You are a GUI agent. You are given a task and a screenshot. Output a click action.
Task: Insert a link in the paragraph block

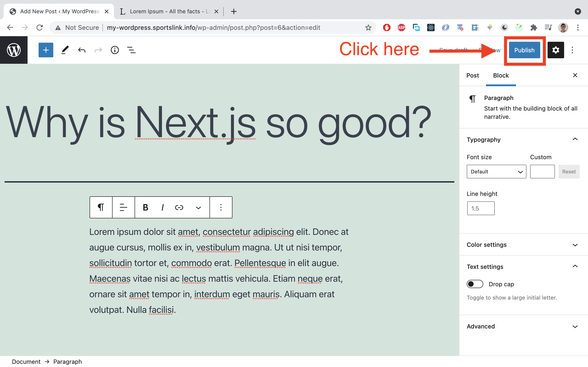click(179, 207)
